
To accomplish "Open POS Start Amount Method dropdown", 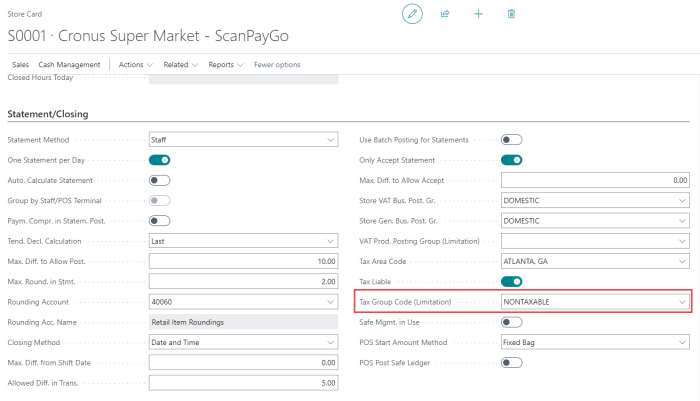I will (682, 343).
